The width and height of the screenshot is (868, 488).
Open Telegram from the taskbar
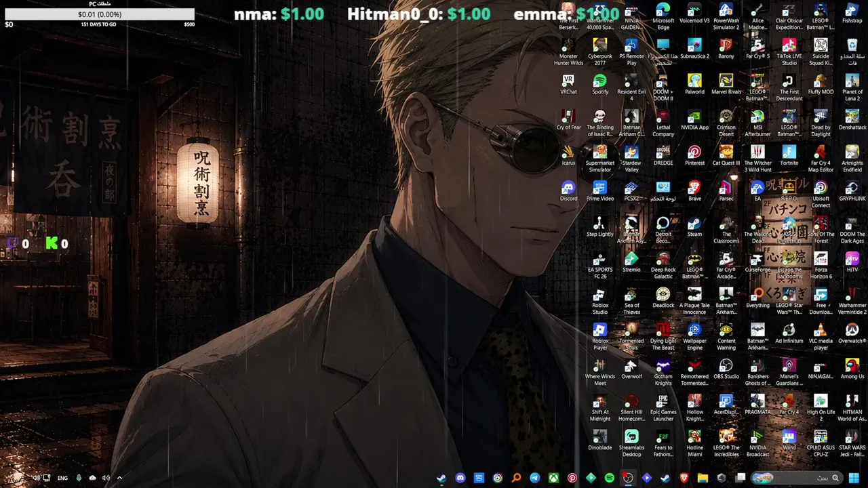535,478
